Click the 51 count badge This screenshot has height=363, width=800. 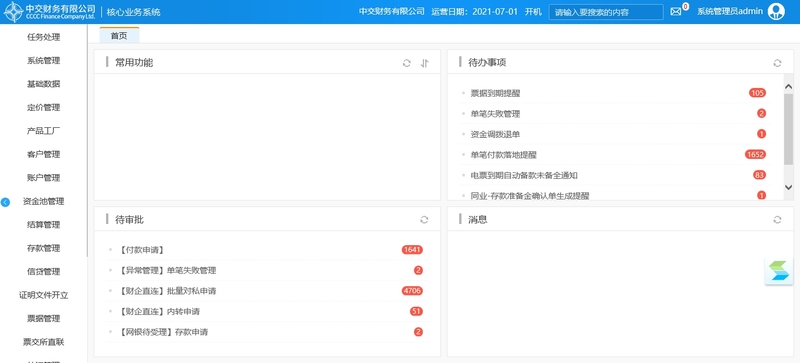pos(416,311)
